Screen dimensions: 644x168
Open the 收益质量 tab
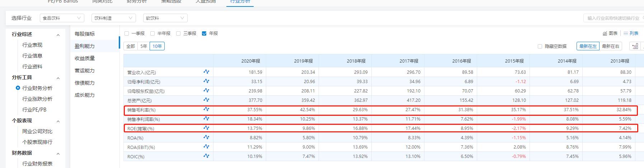(x=85, y=58)
